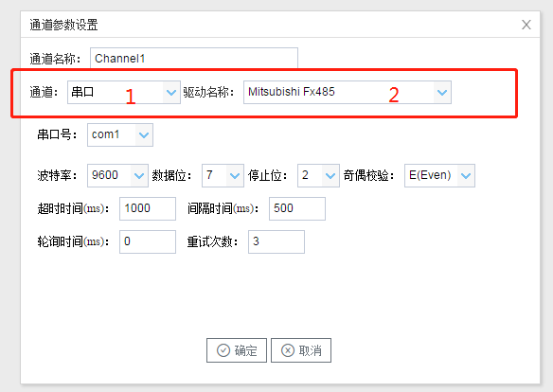Viewport: 553px width, 392px height.
Task: Click the checkmark icon on 确定 button
Action: [223, 350]
